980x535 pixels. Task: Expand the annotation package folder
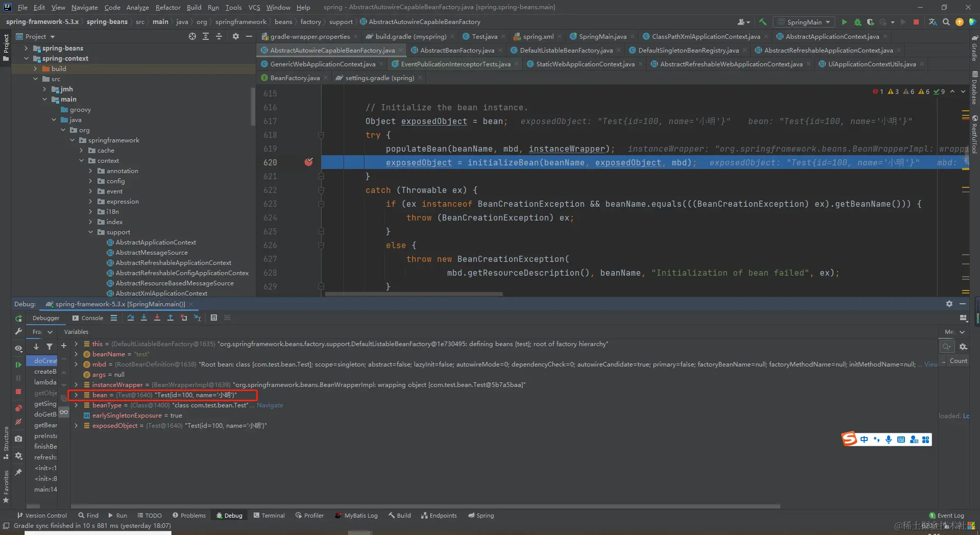point(91,171)
